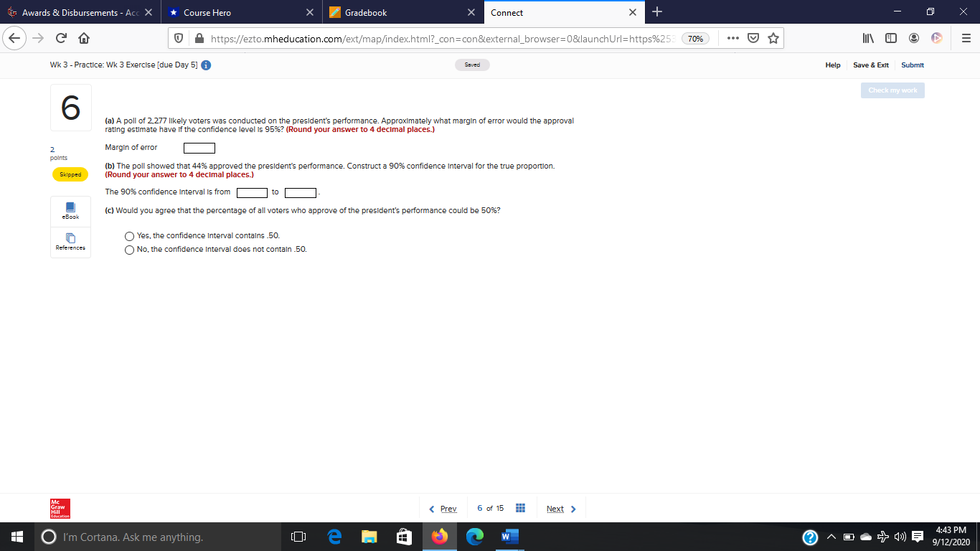Open the toolbar overflow ellipsis menu
The height and width of the screenshot is (551, 980).
[735, 39]
